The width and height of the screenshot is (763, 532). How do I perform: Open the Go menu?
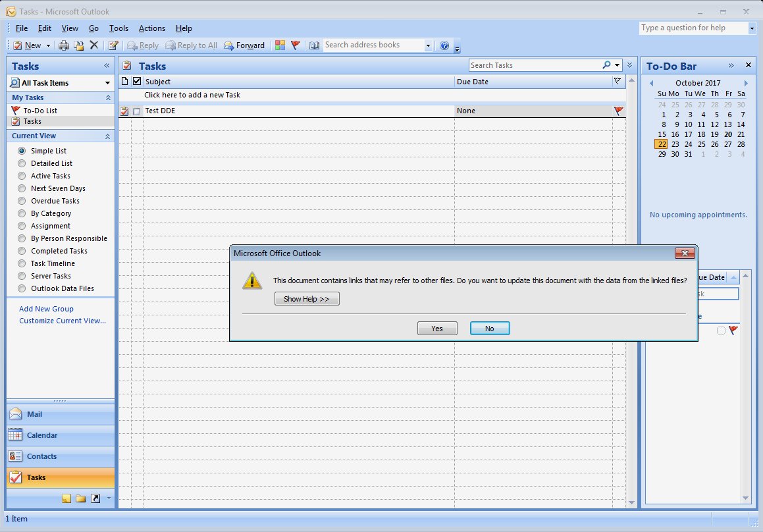point(93,28)
